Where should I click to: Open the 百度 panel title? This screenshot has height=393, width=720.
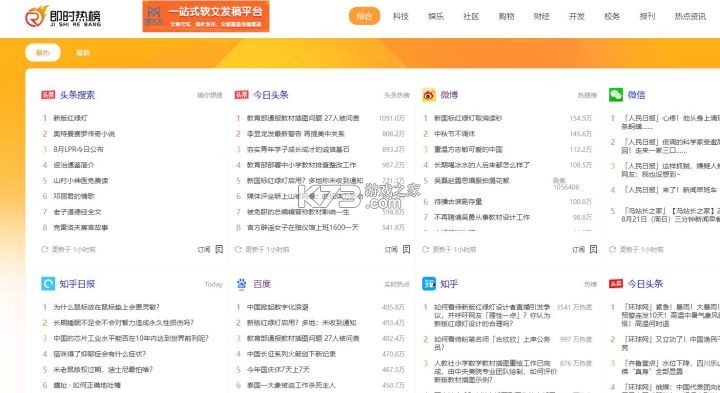(262, 284)
